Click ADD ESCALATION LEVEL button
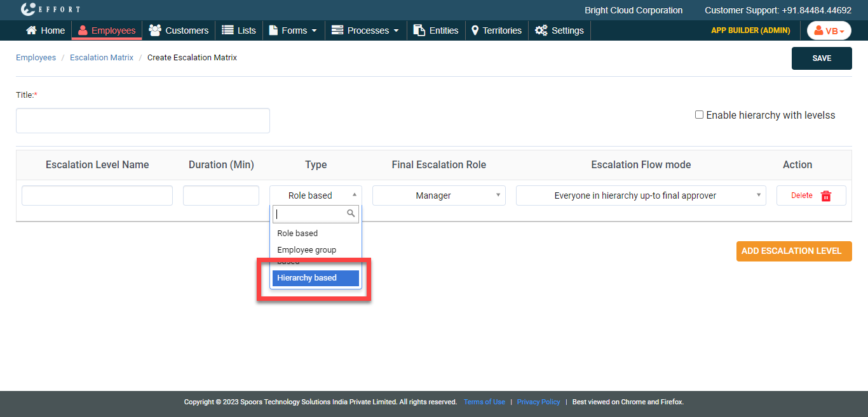The height and width of the screenshot is (417, 868). [794, 251]
